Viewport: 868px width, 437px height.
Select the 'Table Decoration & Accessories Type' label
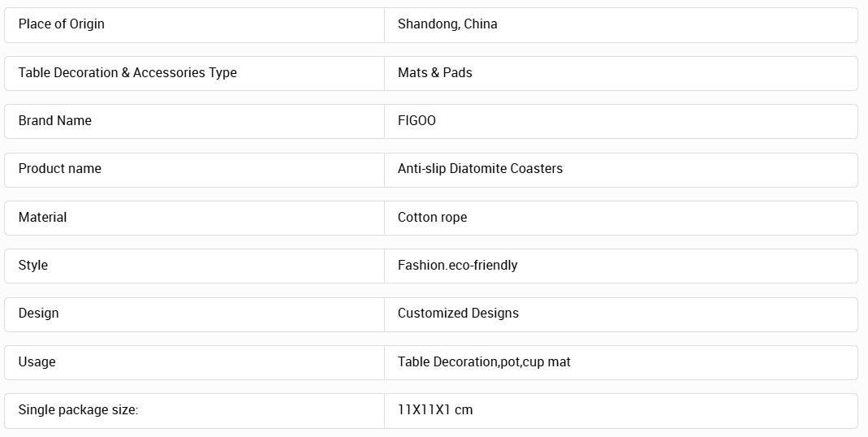(127, 73)
